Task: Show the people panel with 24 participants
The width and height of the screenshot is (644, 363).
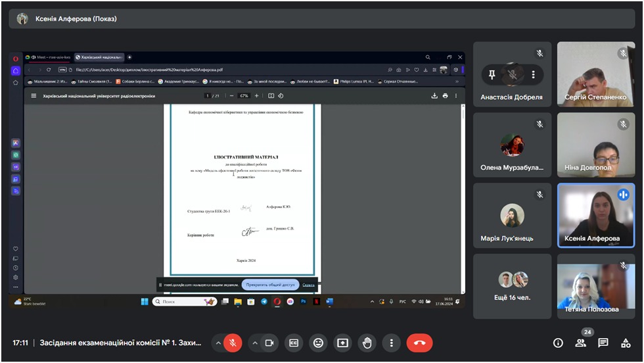Action: (x=580, y=343)
